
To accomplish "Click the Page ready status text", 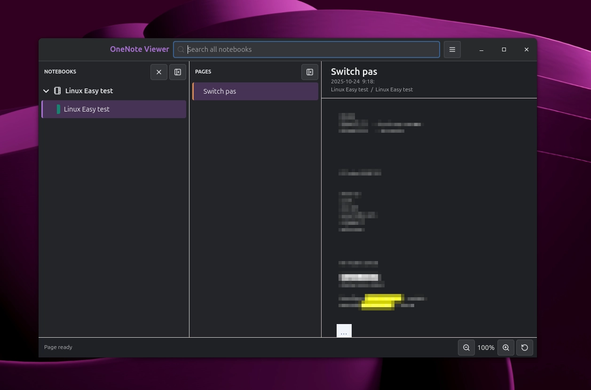I will click(58, 347).
